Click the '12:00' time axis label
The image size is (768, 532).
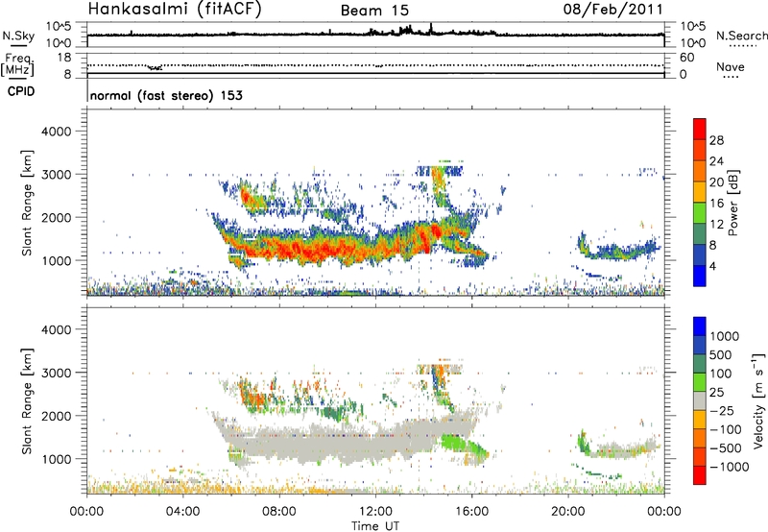375,512
